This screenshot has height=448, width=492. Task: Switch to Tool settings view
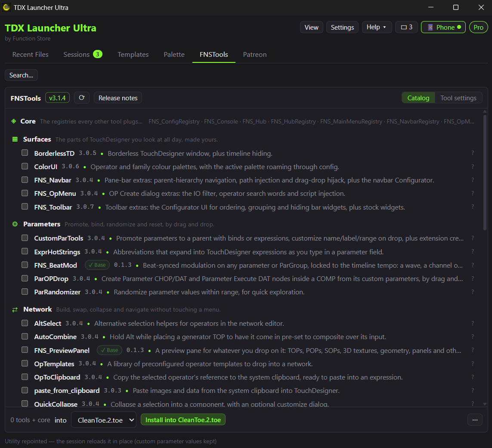[x=458, y=98]
